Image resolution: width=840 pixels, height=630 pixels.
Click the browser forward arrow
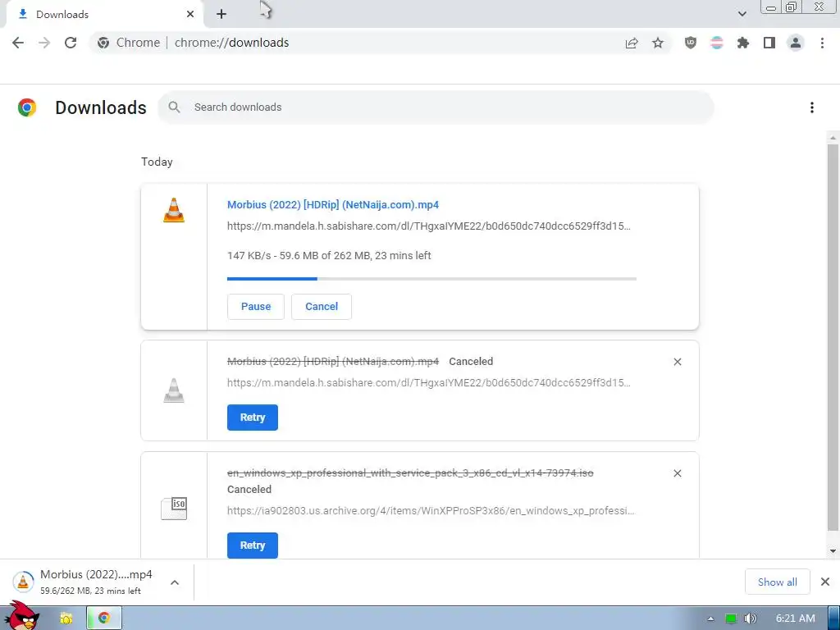tap(44, 43)
